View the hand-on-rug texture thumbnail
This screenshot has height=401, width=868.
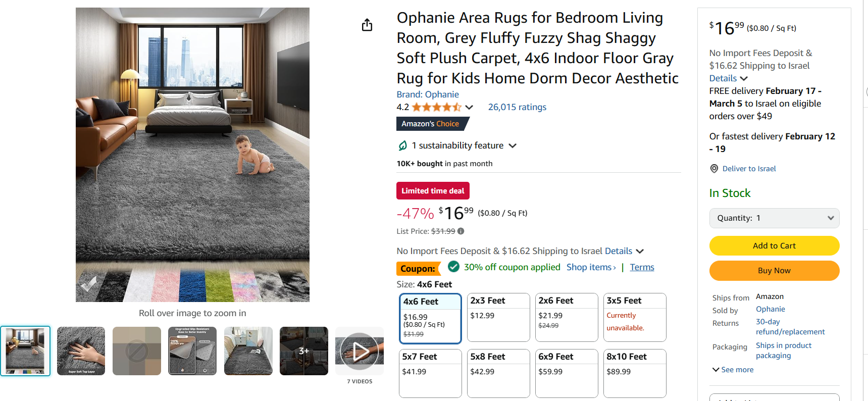81,351
